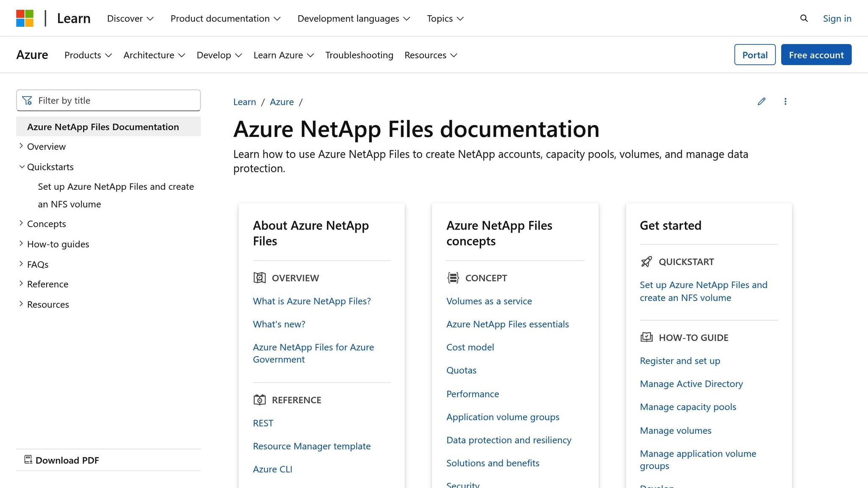Open sidebar item Set up Azure NetApp Files NFS volume
Viewport: 868px width, 488px height.
pos(116,195)
